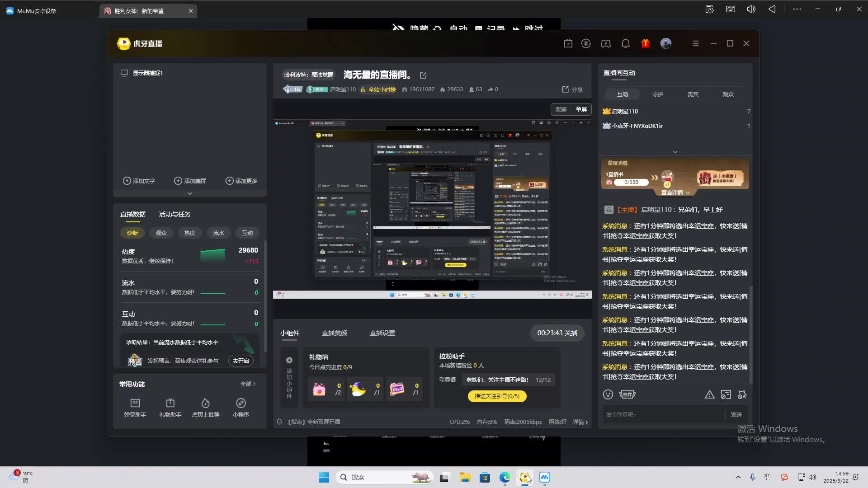The image size is (868, 488).
Task: Edit stream title pencil icon
Action: [423, 75]
